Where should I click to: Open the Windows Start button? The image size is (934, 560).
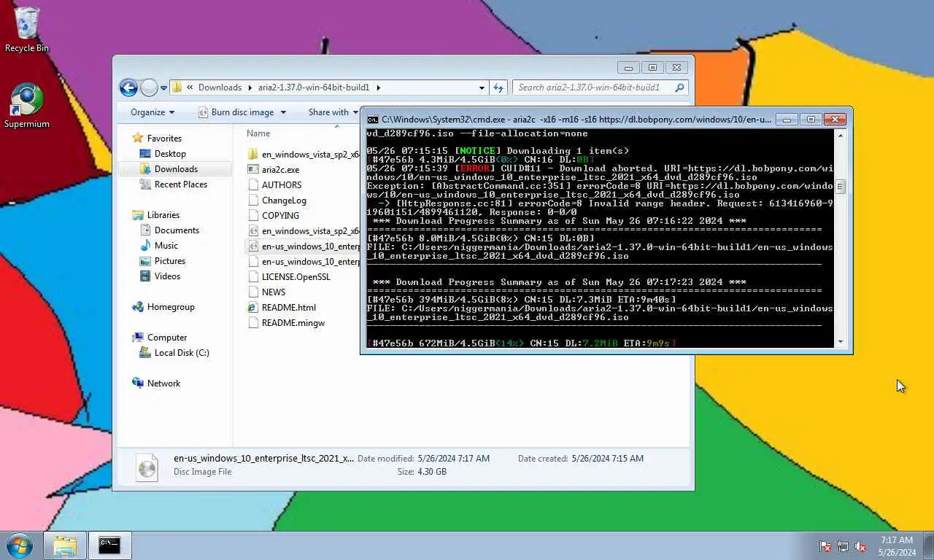20,545
